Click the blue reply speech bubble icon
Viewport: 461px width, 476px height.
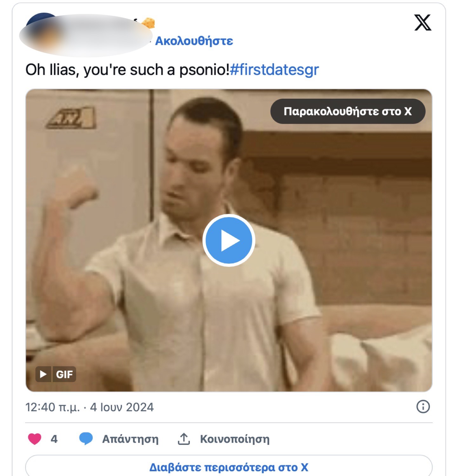(86, 439)
